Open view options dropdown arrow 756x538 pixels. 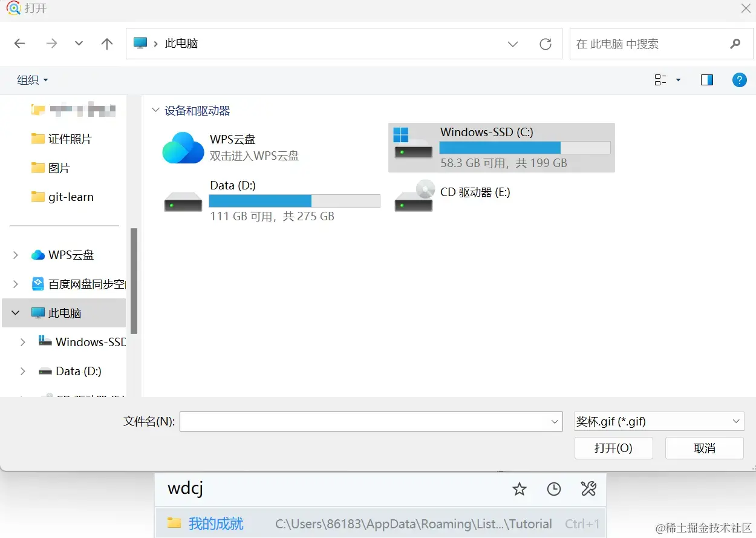678,80
